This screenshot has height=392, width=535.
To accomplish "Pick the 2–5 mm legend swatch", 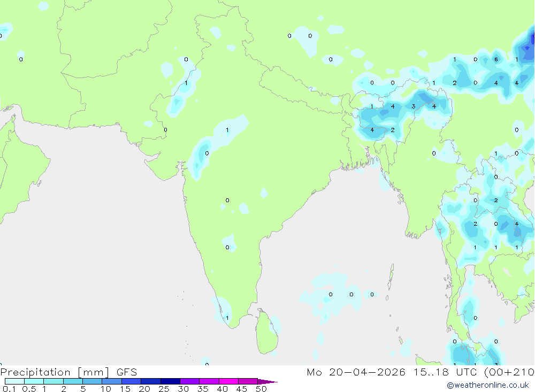I will [x=73, y=381].
